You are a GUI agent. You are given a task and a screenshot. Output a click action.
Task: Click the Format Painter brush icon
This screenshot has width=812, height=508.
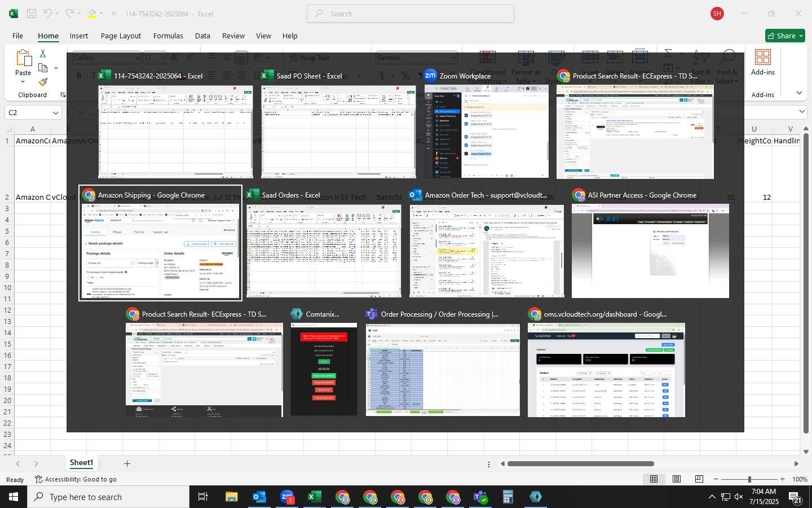click(x=43, y=82)
